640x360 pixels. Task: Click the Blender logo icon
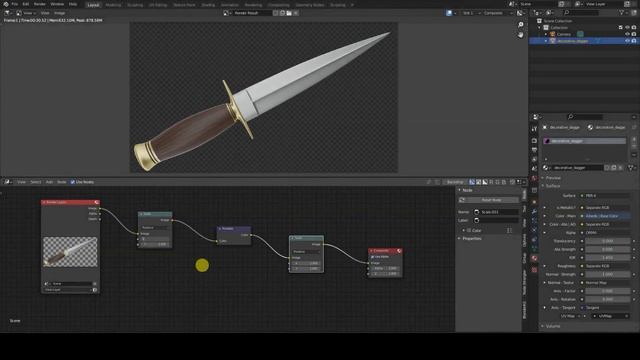6,4
